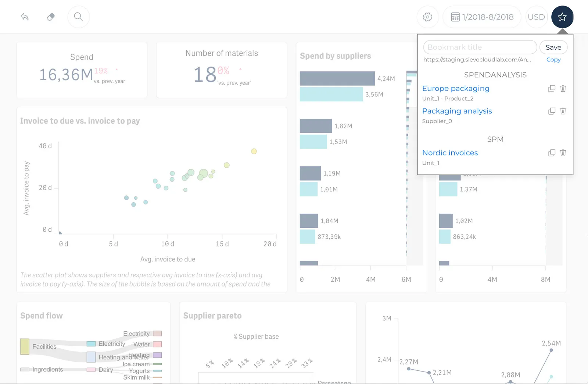The image size is (588, 384).
Task: Click the undo back arrow icon
Action: pos(25,17)
